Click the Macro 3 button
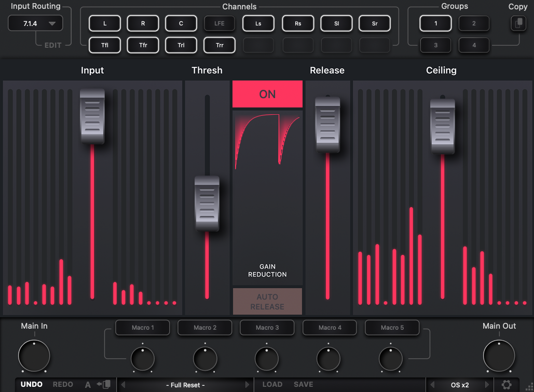 coord(267,328)
